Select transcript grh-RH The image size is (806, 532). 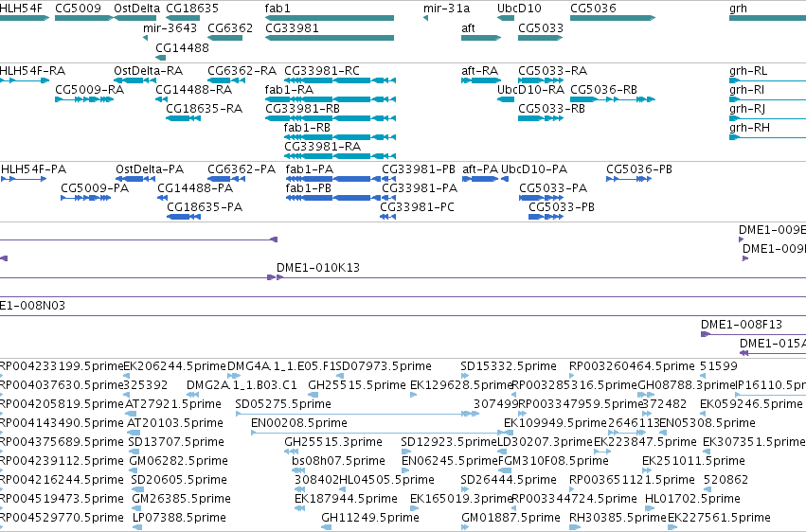coord(750,128)
